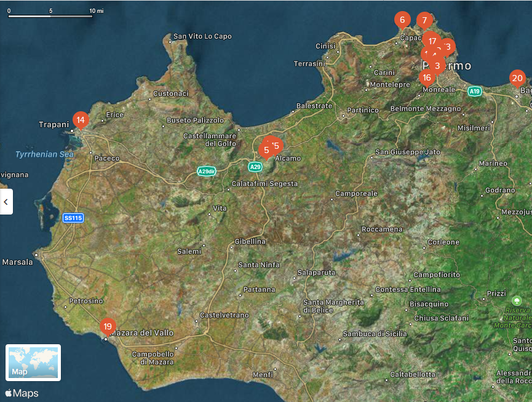Switch to standard Map view thumbnail
532x402 pixels.
tap(33, 363)
